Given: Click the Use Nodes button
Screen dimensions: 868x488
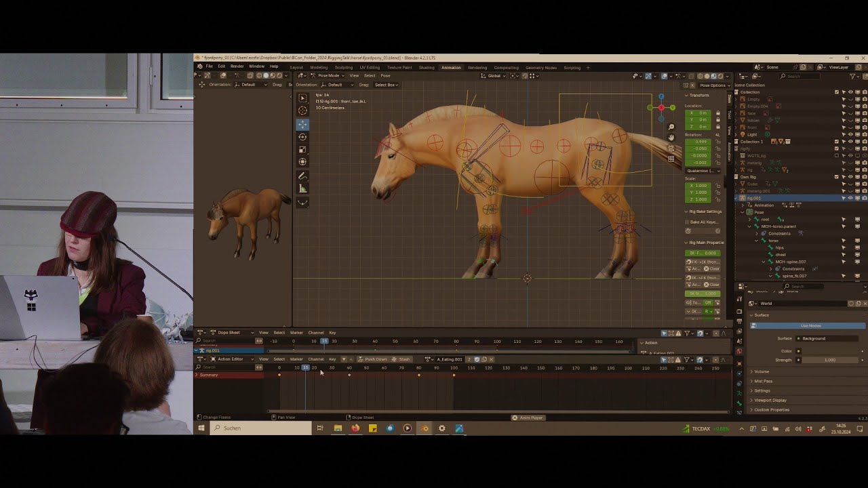Looking at the screenshot, I should (x=808, y=326).
